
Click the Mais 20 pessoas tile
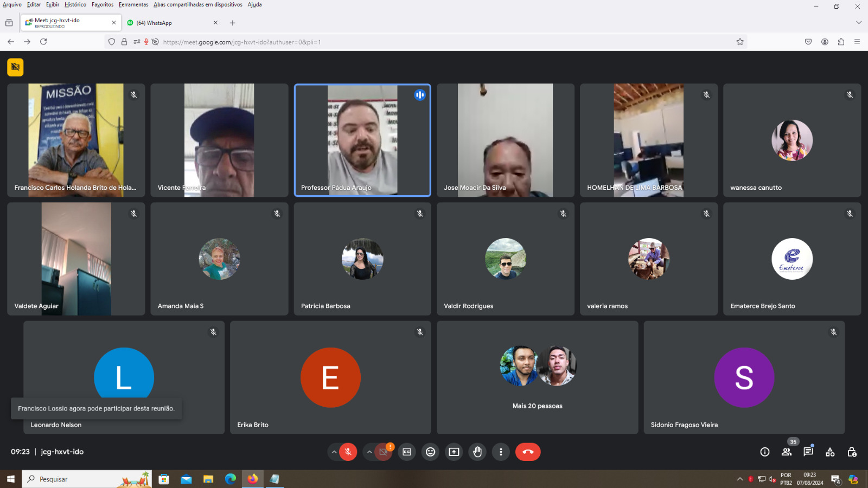[x=537, y=377]
